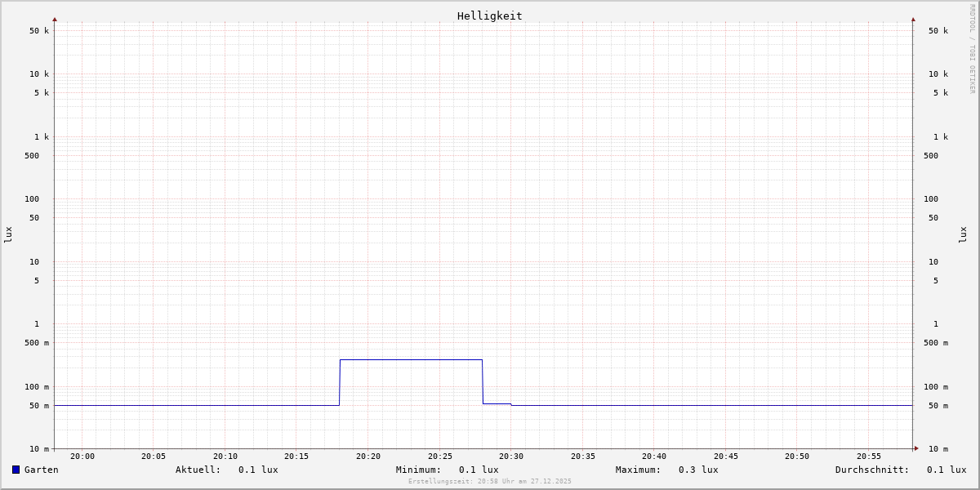The image size is (980, 490).
Task: Click the 20:30 time axis label
Action: click(x=511, y=457)
